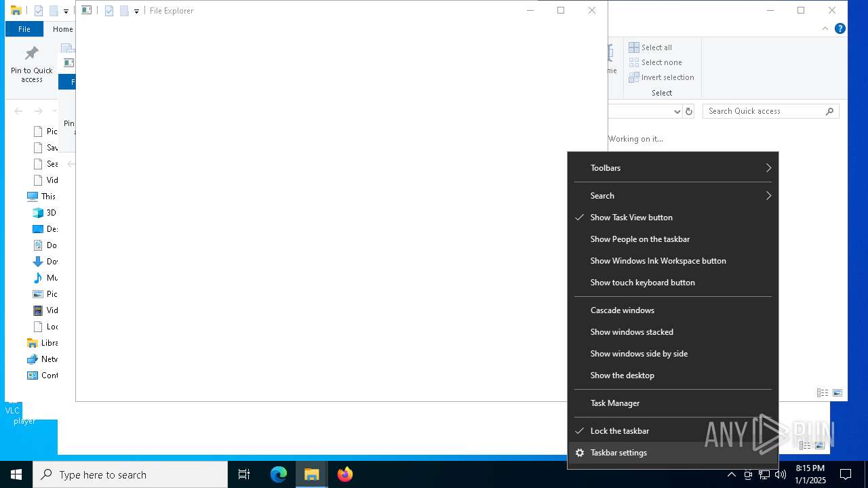Image resolution: width=868 pixels, height=488 pixels.
Task: Select the 3D Objects tree item
Action: click(45, 213)
